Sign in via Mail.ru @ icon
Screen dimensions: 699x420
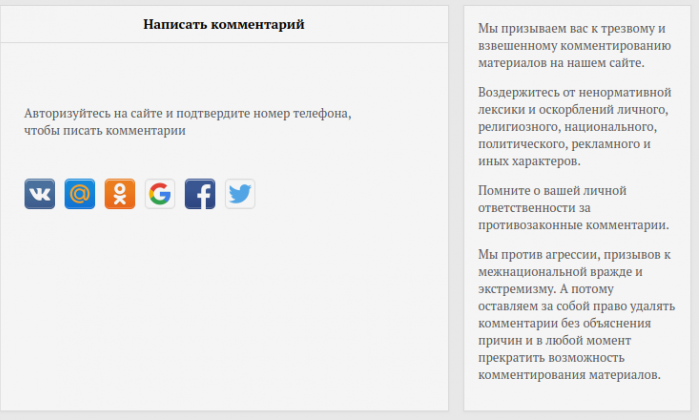click(x=80, y=194)
